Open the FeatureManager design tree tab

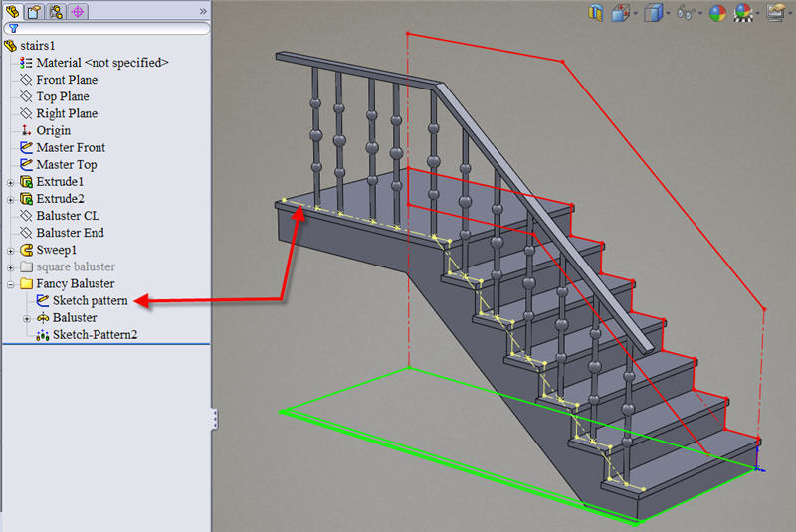(x=13, y=11)
